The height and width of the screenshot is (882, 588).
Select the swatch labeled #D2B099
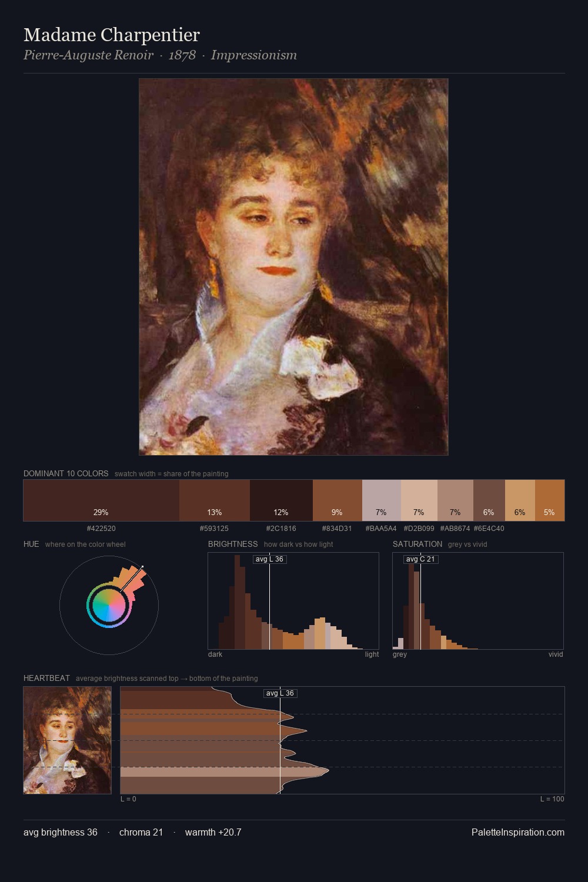point(419,500)
